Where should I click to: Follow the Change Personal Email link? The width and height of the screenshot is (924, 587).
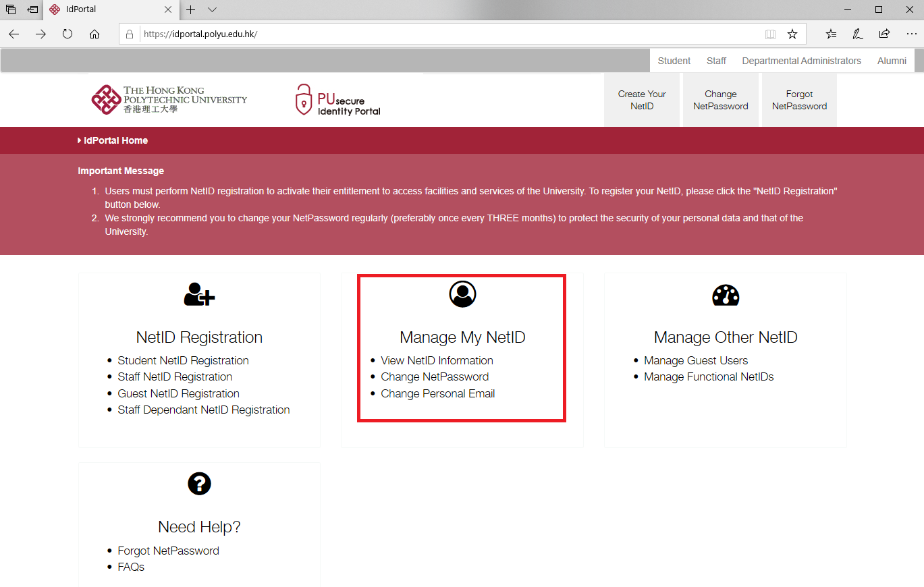point(437,393)
